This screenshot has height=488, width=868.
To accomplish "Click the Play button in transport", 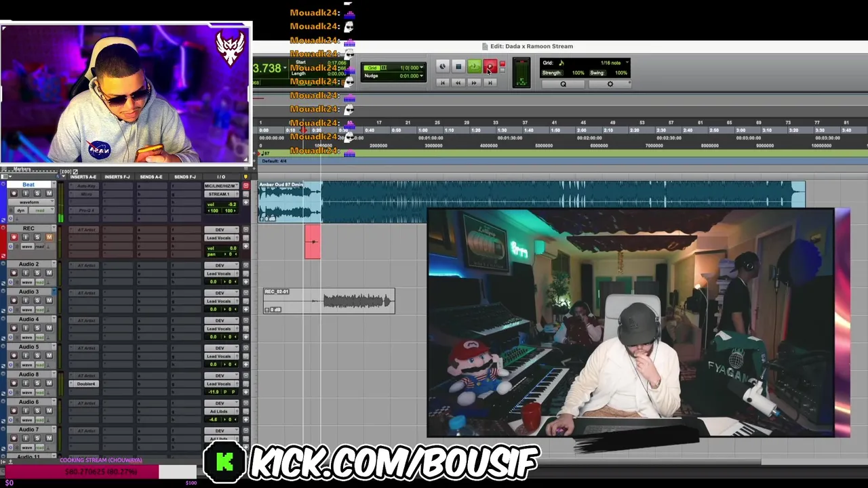I will click(x=474, y=66).
